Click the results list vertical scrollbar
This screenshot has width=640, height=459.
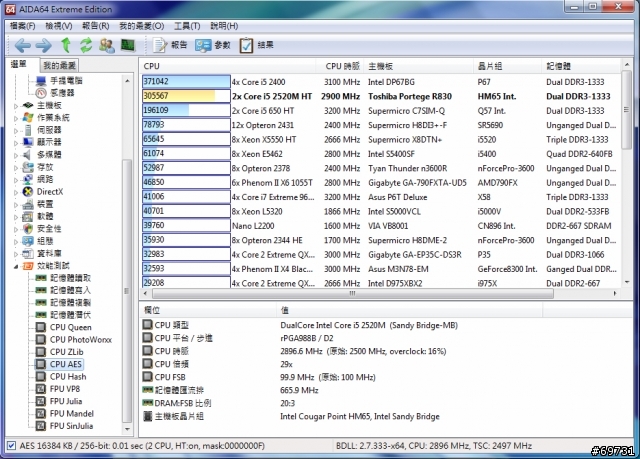point(626,110)
